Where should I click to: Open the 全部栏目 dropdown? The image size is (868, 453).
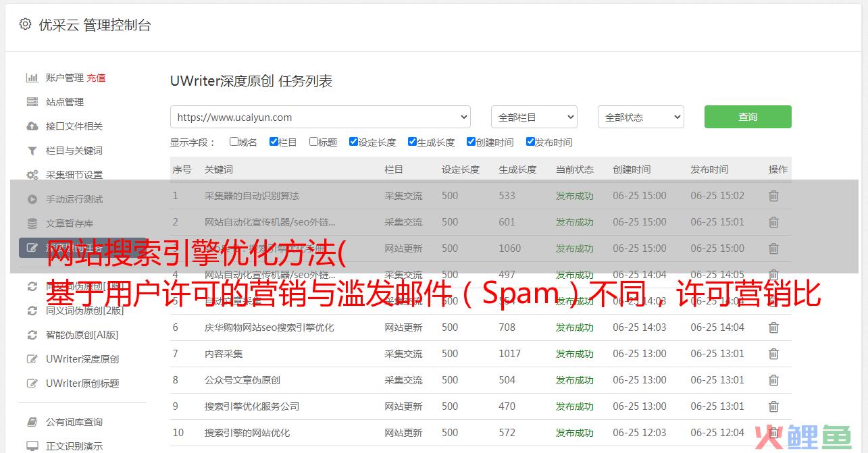(534, 117)
